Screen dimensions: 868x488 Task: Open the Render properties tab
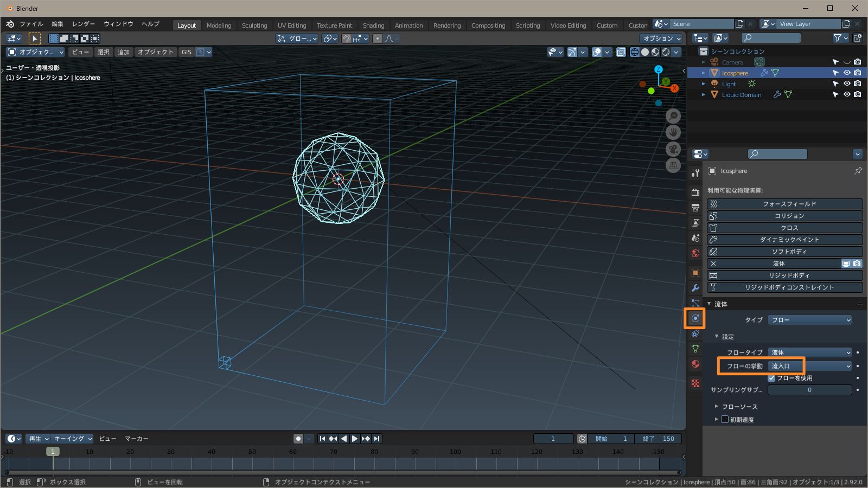pyautogui.click(x=695, y=192)
